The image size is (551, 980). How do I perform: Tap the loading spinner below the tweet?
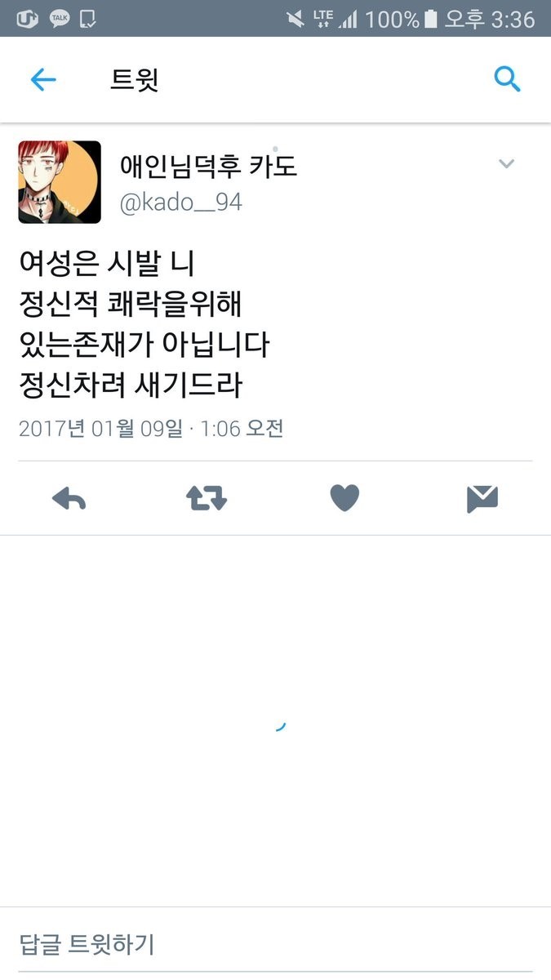(x=280, y=725)
